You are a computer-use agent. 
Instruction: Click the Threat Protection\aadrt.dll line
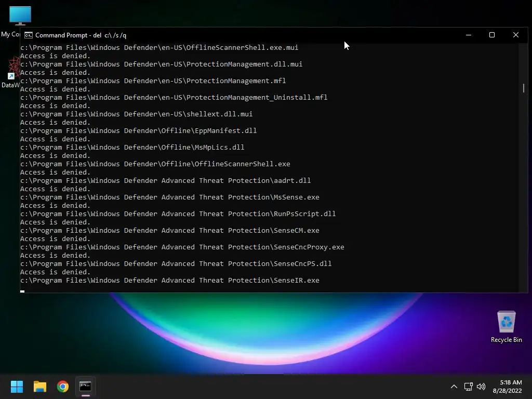point(166,180)
